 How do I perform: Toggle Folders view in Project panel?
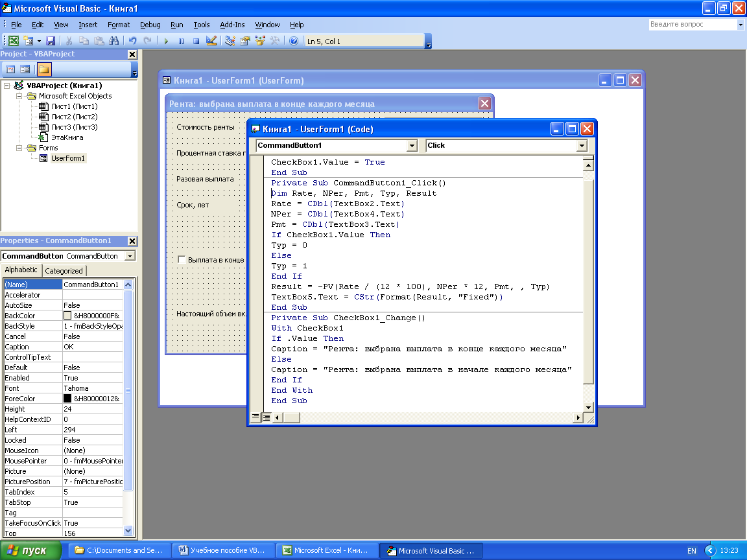pyautogui.click(x=44, y=69)
